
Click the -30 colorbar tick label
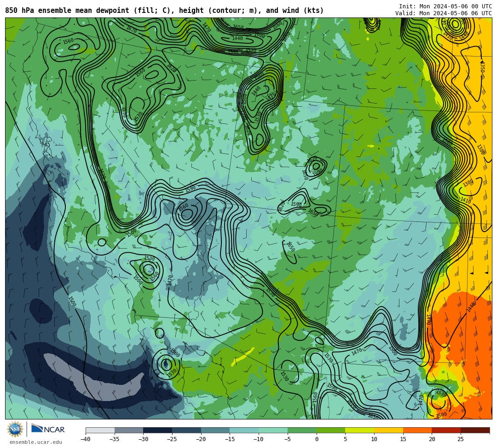click(143, 439)
